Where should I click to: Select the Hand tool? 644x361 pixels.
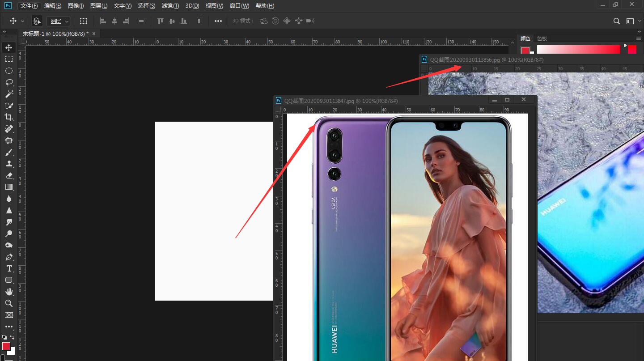pos(8,292)
